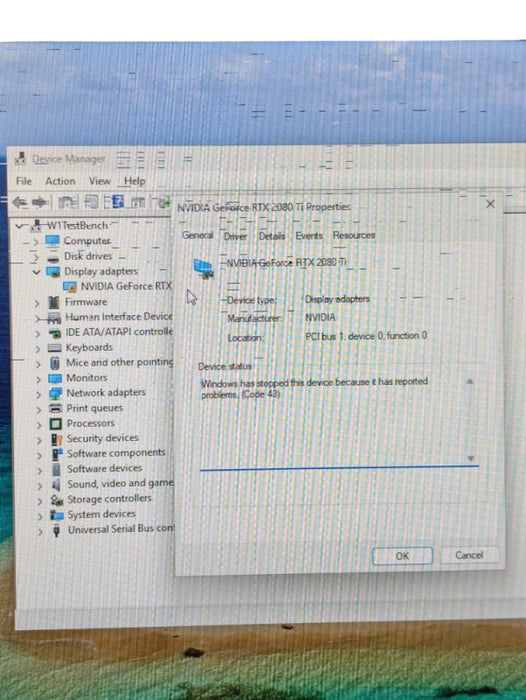
Task: Expand the Computer category
Action: point(36,242)
